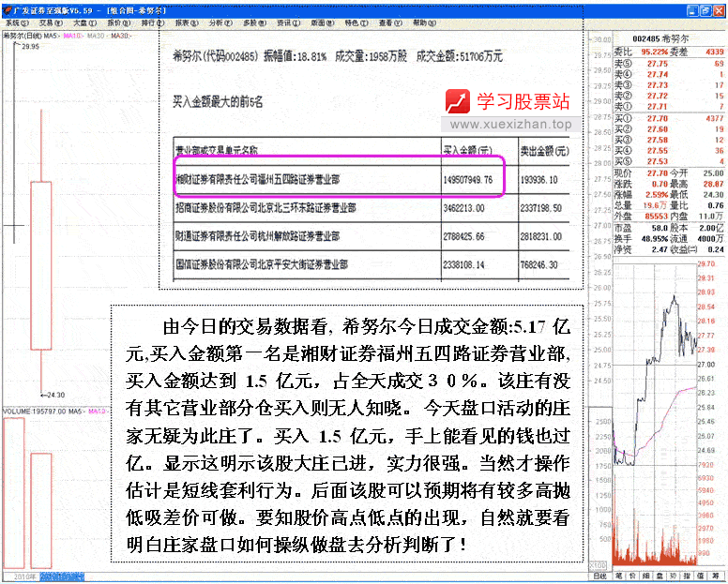Select the 日线 tab at bottom

coord(599,576)
